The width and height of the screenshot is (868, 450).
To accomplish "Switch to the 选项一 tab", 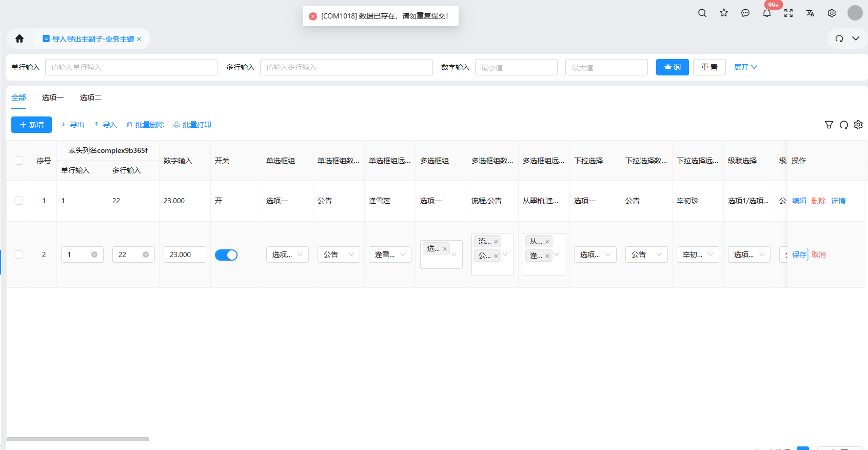I will [53, 97].
